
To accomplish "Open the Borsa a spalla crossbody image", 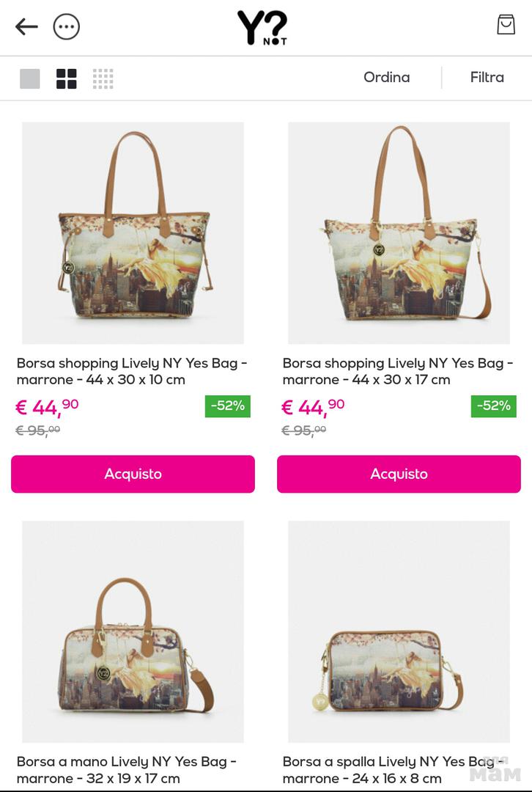I will 399,631.
